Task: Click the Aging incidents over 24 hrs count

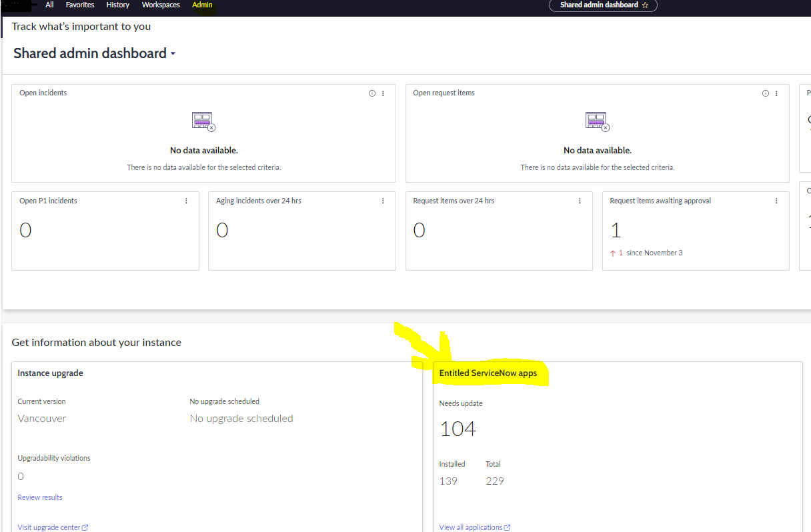Action: click(222, 231)
